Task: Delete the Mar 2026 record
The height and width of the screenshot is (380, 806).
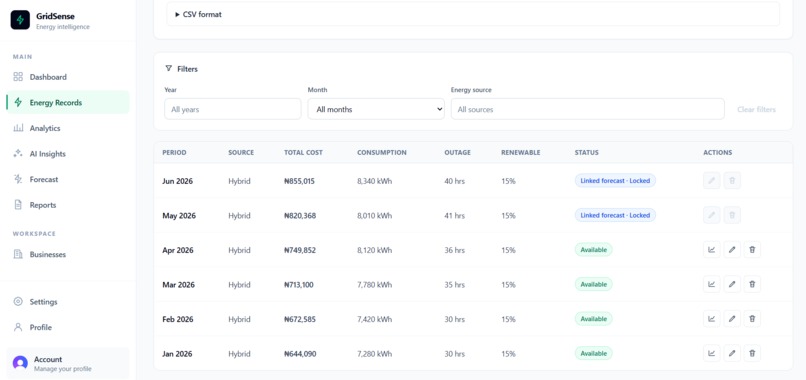Action: (752, 284)
